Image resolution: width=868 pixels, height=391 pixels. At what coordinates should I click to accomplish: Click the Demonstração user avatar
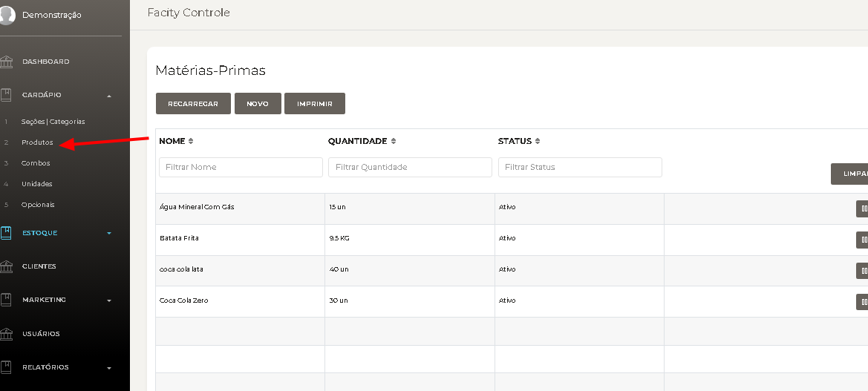[7, 15]
